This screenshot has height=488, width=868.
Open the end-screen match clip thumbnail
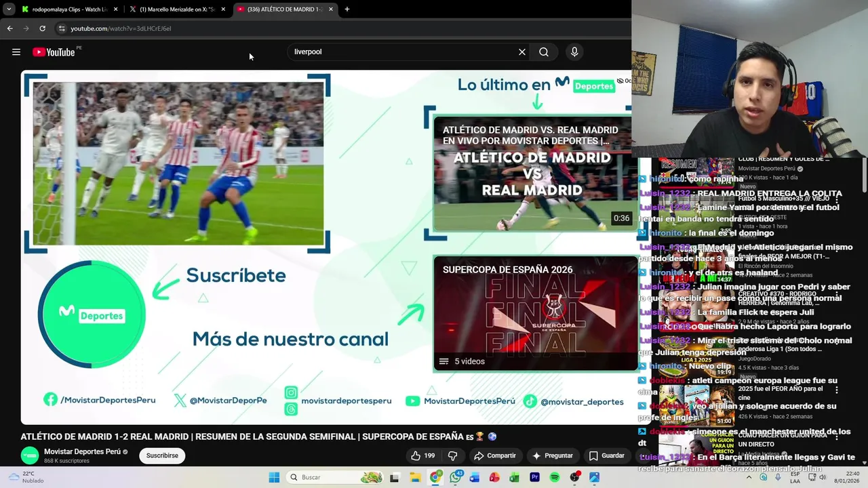coord(178,163)
